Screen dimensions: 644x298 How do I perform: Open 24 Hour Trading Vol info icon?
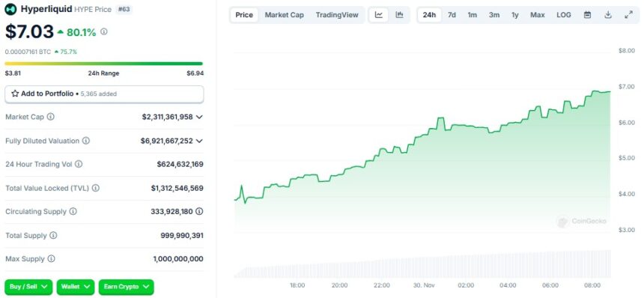(79, 164)
